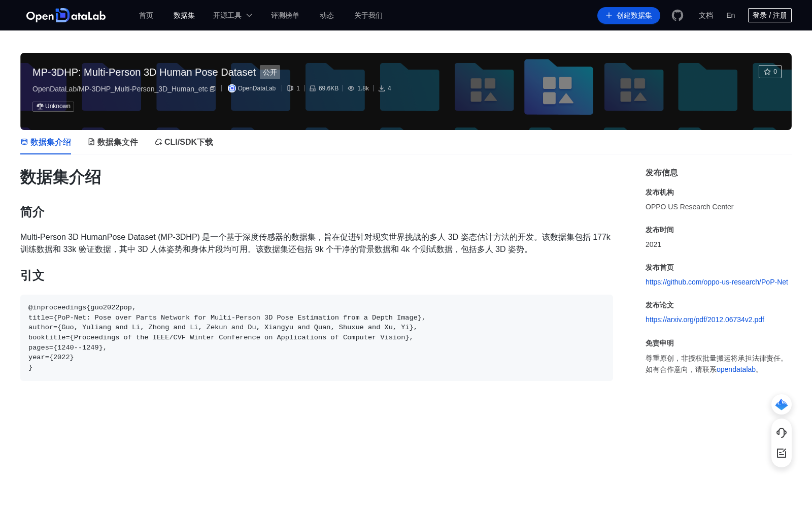The image size is (812, 508).
Task: Click the Unknown license scale icon
Action: pos(40,106)
